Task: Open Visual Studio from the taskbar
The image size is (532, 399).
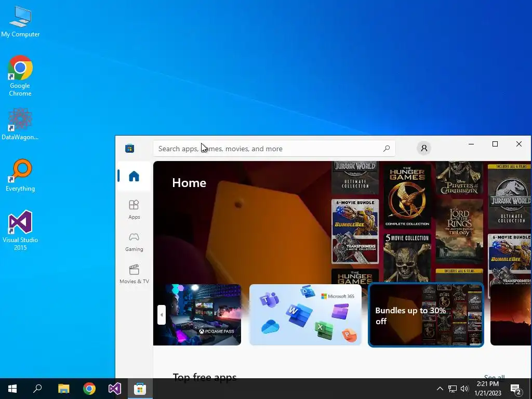Action: coord(115,389)
